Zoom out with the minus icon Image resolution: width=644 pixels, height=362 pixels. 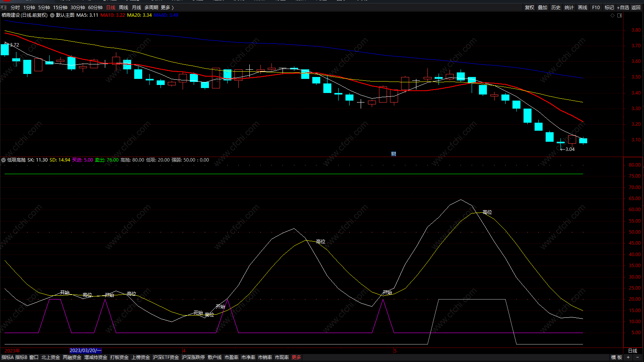pos(637,357)
